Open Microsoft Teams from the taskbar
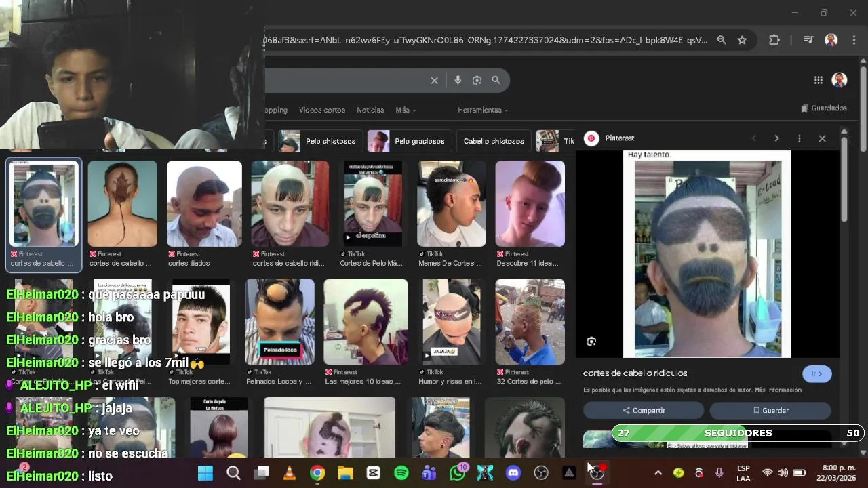This screenshot has width=868, height=488. [x=429, y=472]
